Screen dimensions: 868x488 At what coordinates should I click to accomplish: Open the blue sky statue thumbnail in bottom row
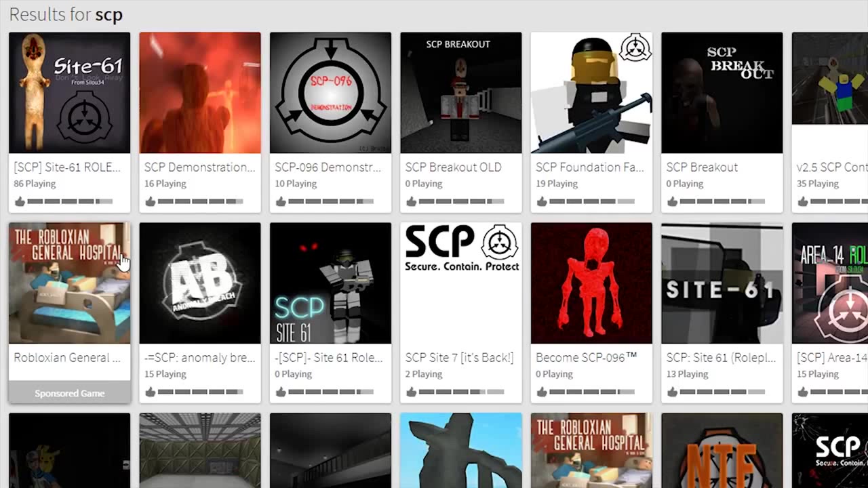(x=461, y=451)
